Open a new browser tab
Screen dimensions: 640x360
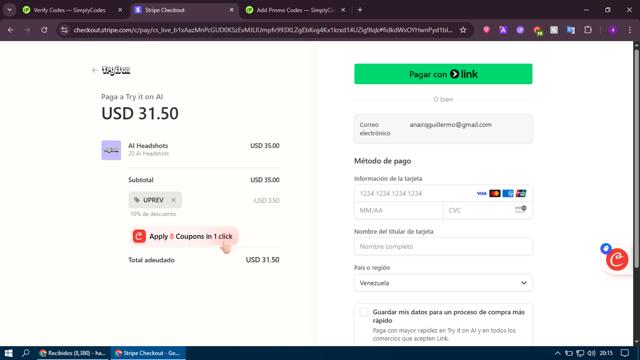[x=360, y=10]
